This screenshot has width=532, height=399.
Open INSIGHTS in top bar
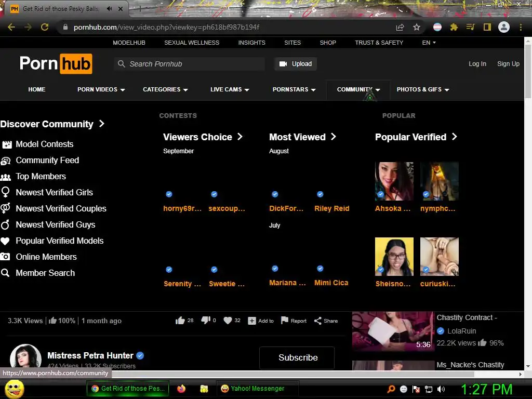point(252,43)
